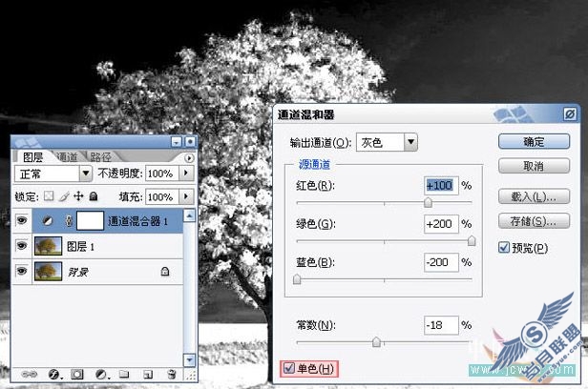Click the green 绿色 value field
Image resolution: width=588 pixels, height=389 pixels.
(441, 224)
